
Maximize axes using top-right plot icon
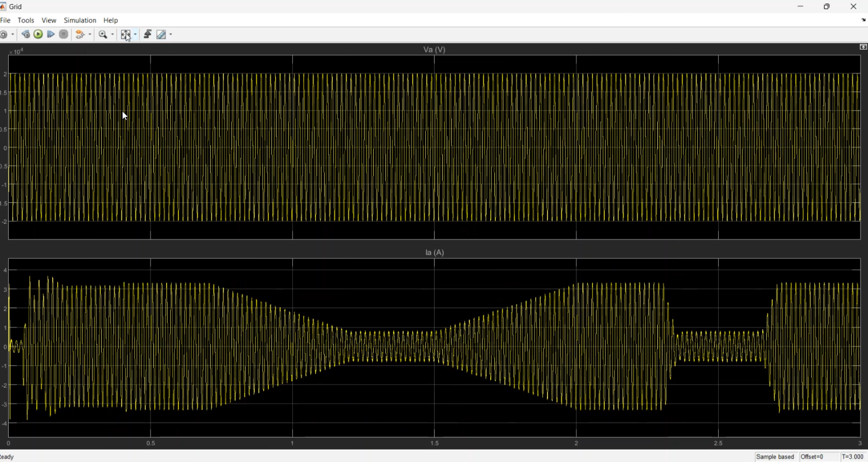pyautogui.click(x=863, y=47)
